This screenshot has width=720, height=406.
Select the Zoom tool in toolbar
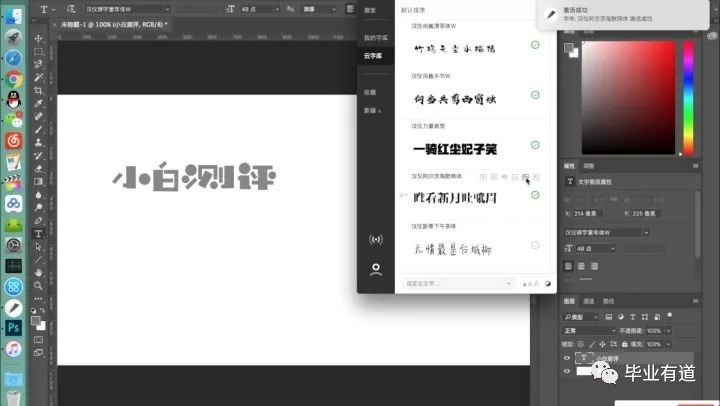(38, 285)
